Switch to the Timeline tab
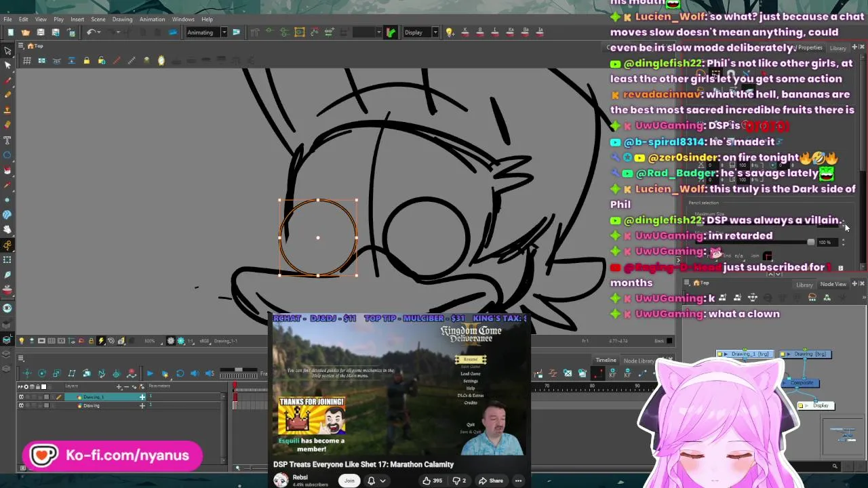 (x=606, y=361)
